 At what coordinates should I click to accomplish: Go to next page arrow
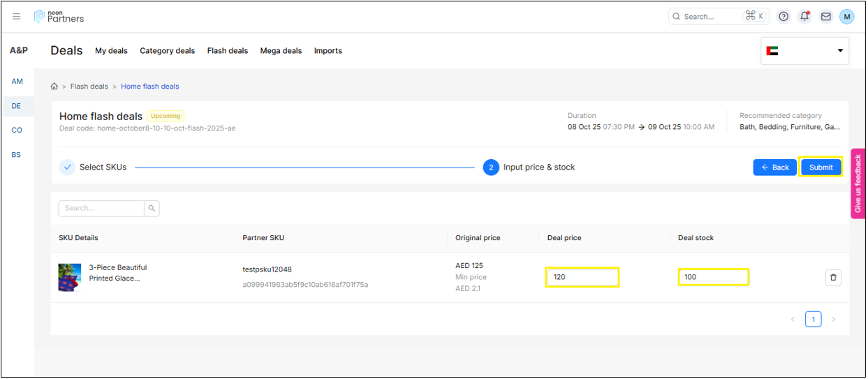tap(833, 320)
